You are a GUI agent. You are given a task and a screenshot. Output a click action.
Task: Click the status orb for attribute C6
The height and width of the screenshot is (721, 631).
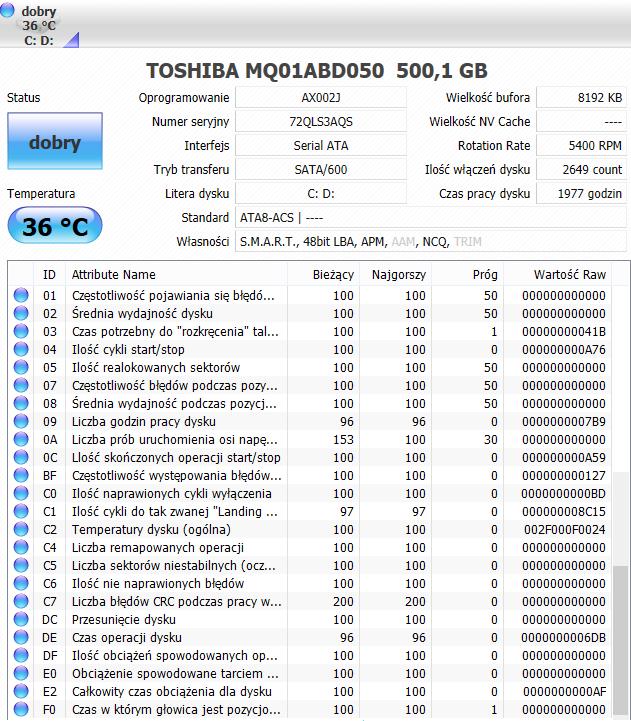pyautogui.click(x=21, y=583)
